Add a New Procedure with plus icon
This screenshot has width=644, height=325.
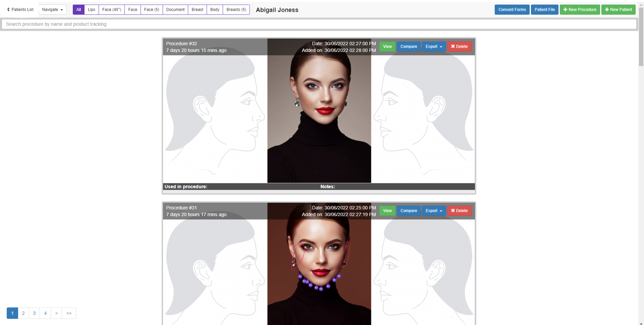580,10
